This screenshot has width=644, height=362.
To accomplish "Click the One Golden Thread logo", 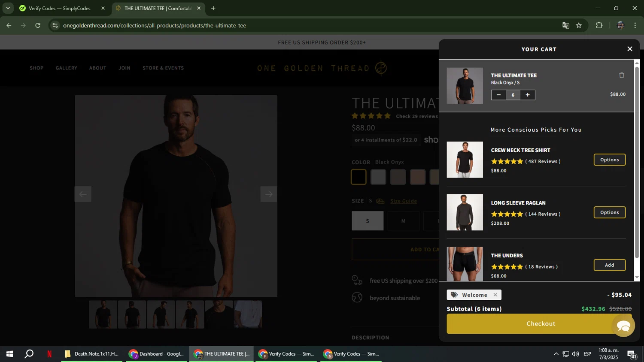I will [x=322, y=68].
